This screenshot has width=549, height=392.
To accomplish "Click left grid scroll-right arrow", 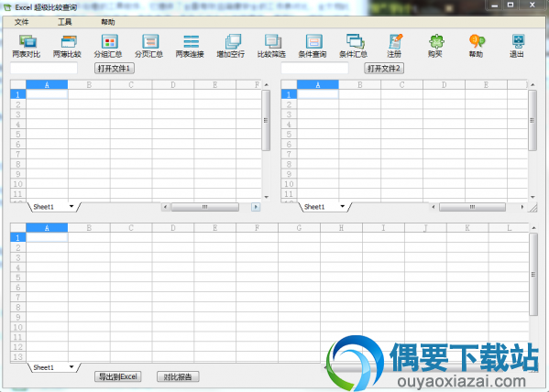I will [256, 207].
